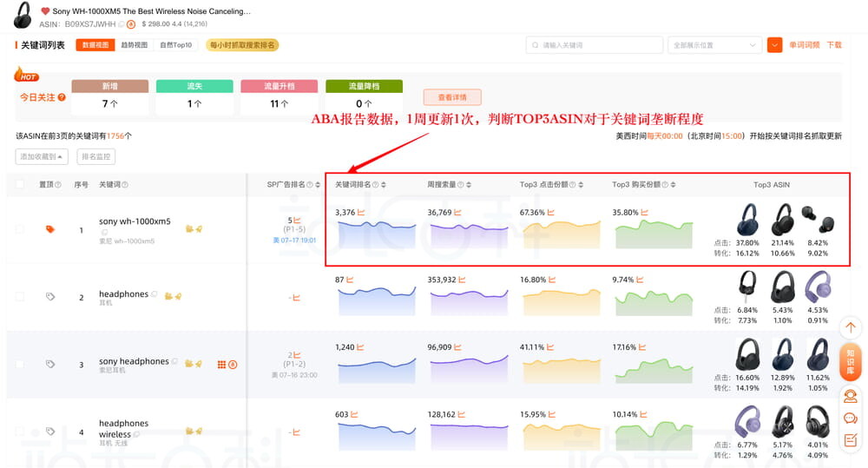Click the 下载 download link
This screenshot has height=468, width=868.
click(834, 45)
